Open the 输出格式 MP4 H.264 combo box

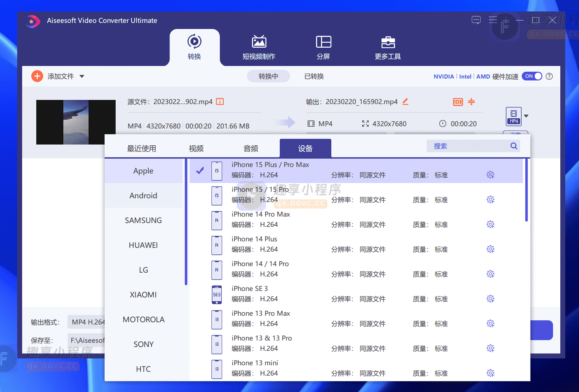pos(86,322)
